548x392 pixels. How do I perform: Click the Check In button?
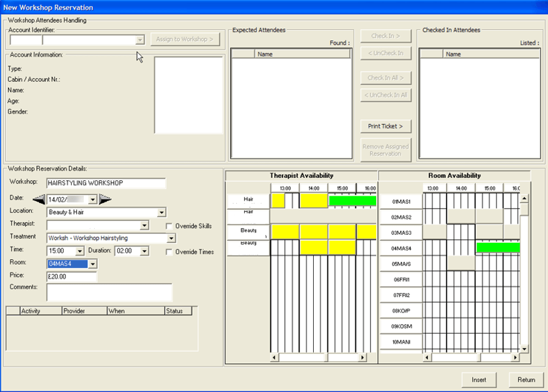pyautogui.click(x=385, y=35)
